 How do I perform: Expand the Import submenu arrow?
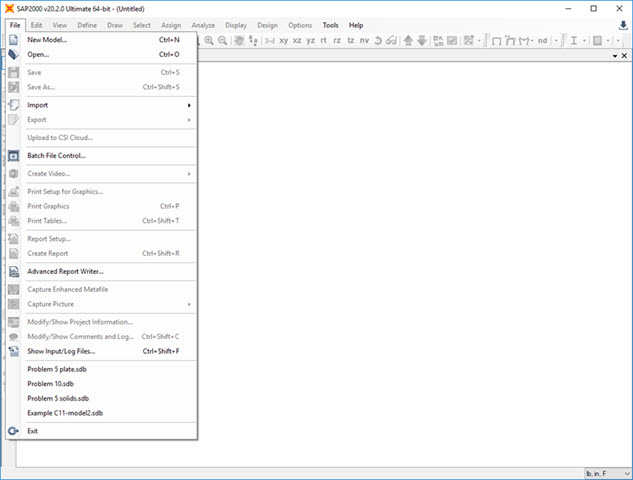(189, 105)
